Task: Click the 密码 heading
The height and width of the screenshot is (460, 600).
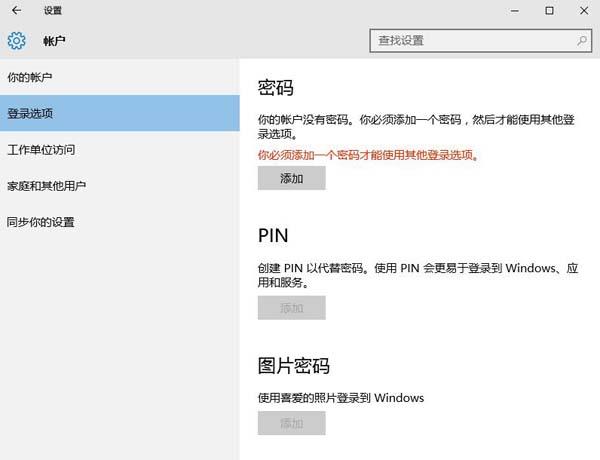Action: tap(276, 88)
